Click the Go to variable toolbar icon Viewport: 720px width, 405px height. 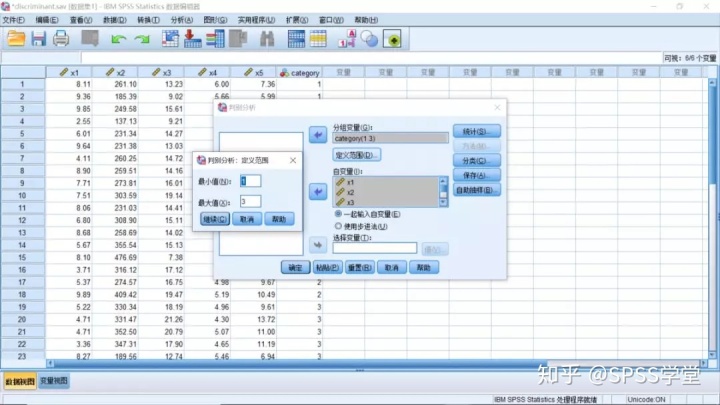point(192,39)
